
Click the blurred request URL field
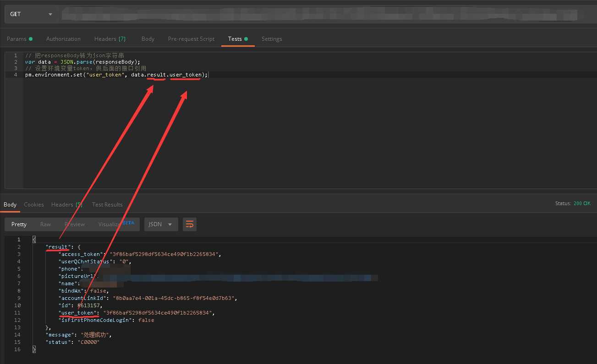coord(321,14)
